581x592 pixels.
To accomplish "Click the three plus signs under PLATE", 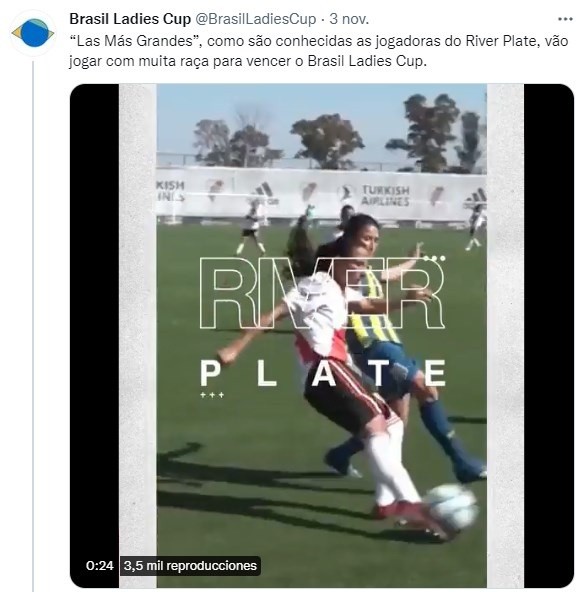I will point(212,395).
